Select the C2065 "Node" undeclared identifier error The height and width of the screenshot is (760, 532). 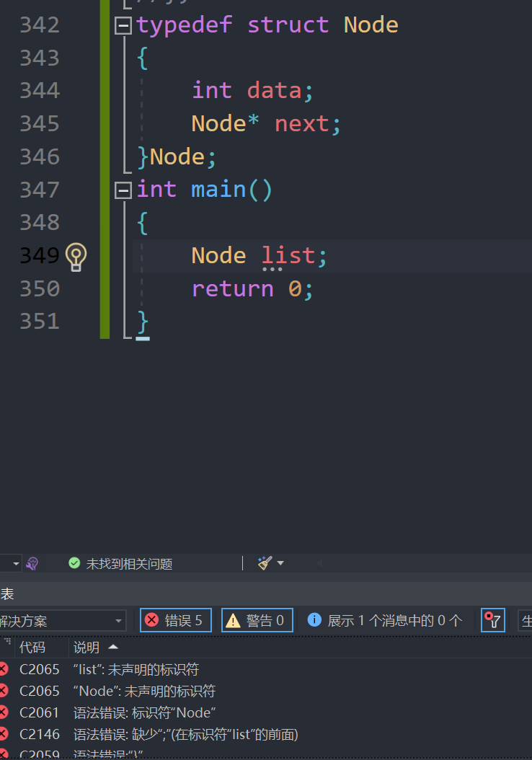(x=266, y=691)
